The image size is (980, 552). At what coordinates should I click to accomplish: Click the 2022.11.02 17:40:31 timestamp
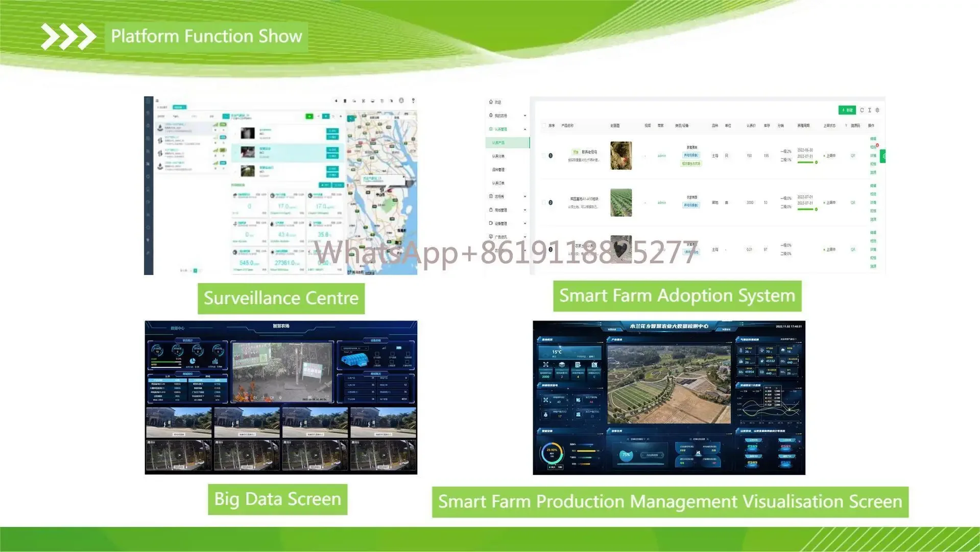(788, 326)
